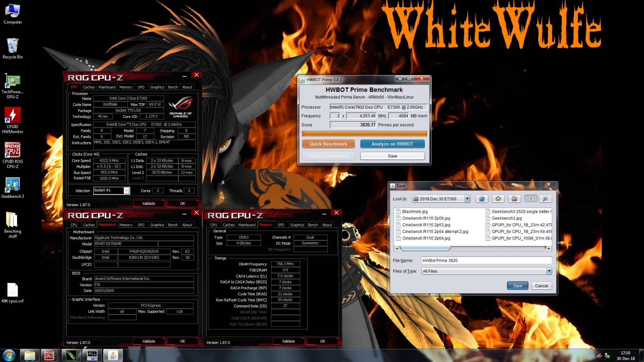Open SPD tab in Memory CPU-Z window

281,225
